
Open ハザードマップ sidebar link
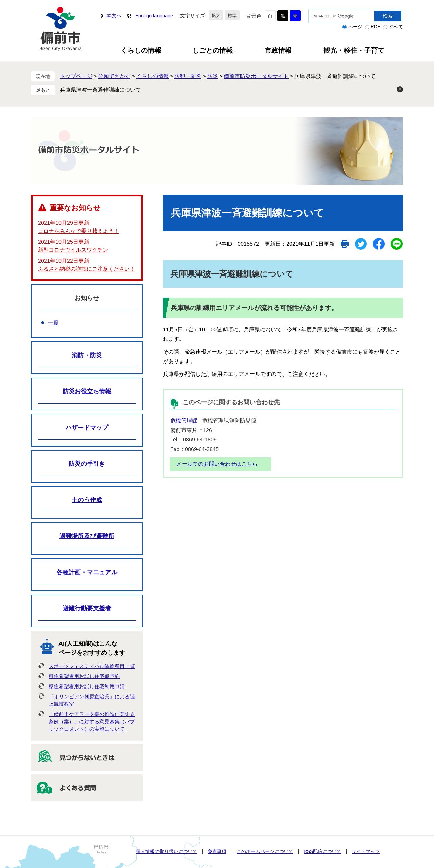pyautogui.click(x=87, y=428)
